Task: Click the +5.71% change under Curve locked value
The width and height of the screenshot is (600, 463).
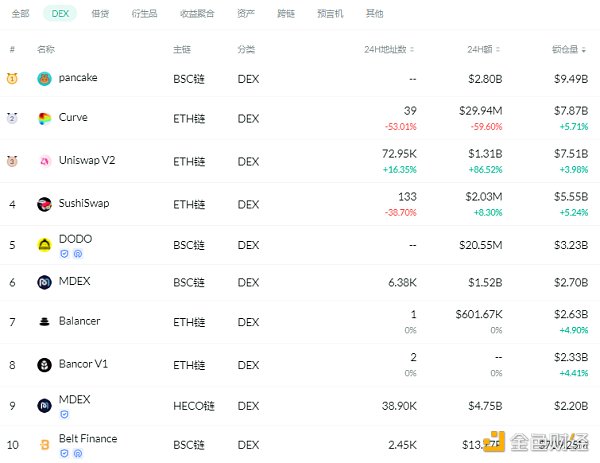Action: (574, 127)
